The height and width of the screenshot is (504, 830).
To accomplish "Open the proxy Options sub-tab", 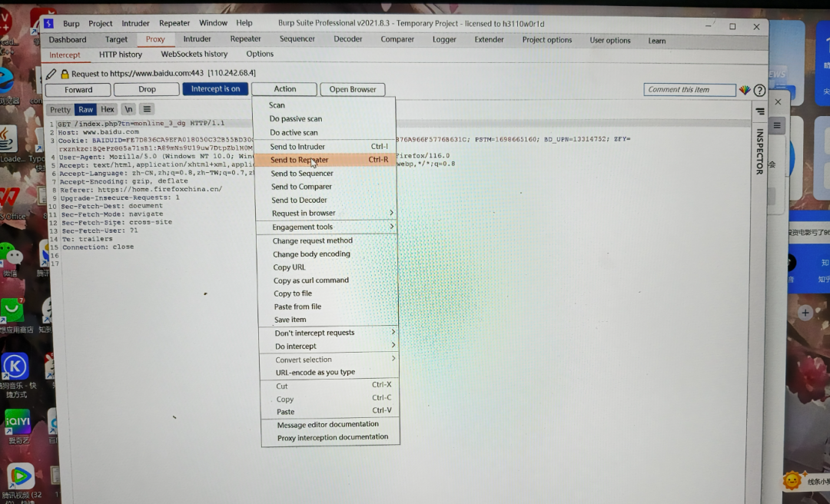I will point(260,54).
